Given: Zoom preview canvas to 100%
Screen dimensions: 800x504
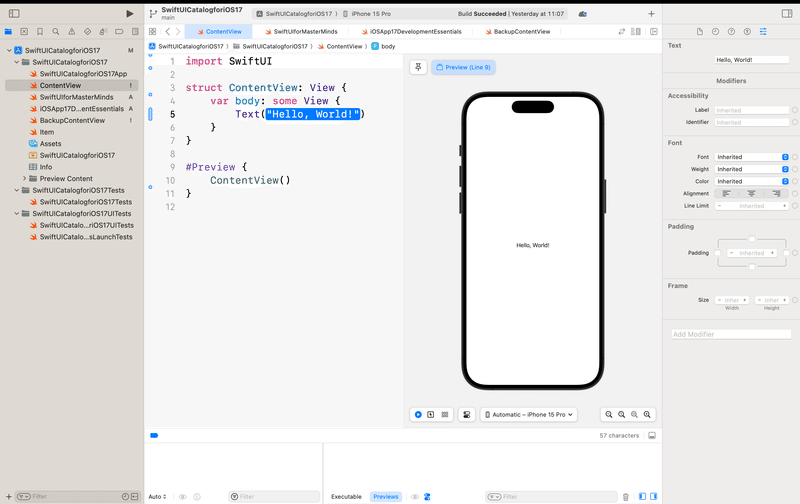Looking at the screenshot, I should [621, 415].
